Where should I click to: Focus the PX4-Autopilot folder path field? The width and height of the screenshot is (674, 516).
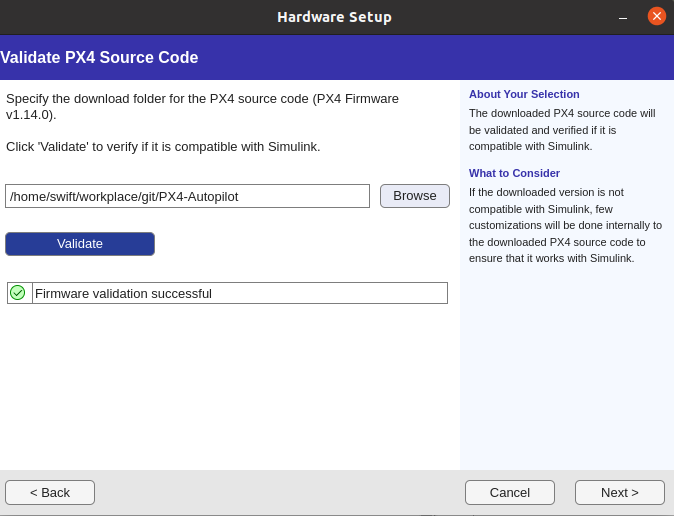pos(187,196)
